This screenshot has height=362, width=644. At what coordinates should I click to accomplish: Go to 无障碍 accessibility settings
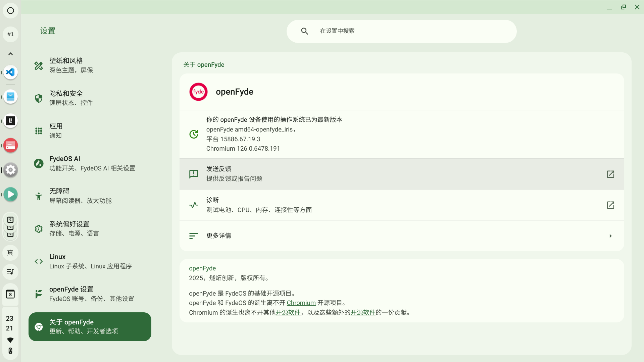90,196
